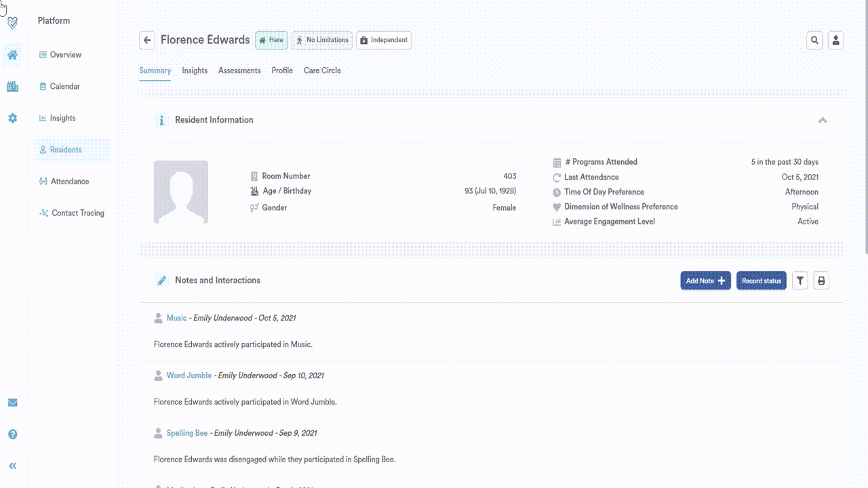This screenshot has width=868, height=488.
Task: Open Insights in Platform sidebar menu
Action: pyautogui.click(x=58, y=118)
